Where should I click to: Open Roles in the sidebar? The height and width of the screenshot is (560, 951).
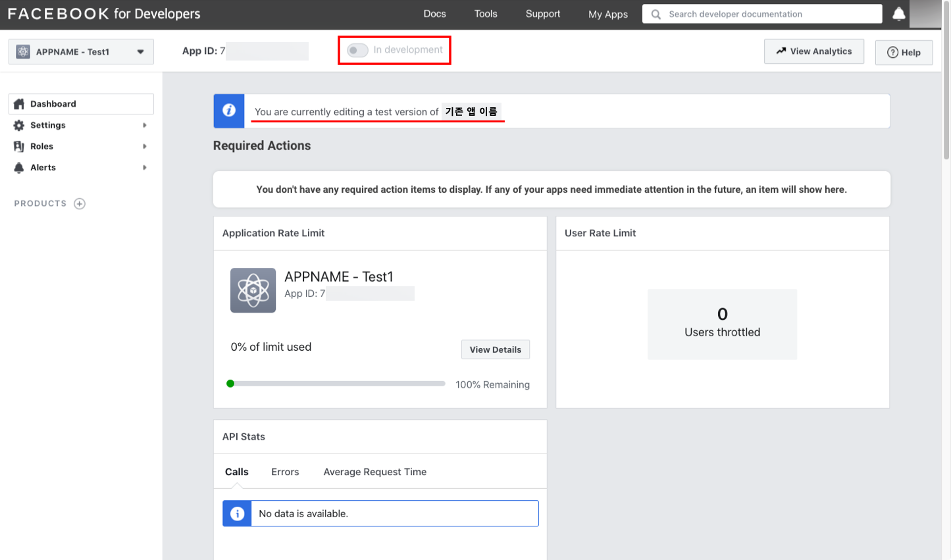click(81, 146)
